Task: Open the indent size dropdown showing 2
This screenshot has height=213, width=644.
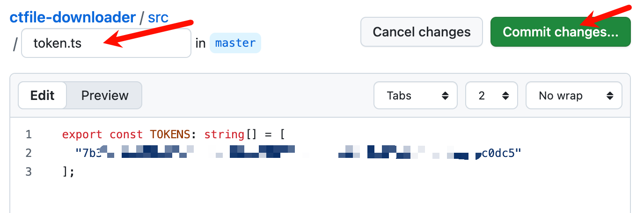Action: tap(491, 96)
